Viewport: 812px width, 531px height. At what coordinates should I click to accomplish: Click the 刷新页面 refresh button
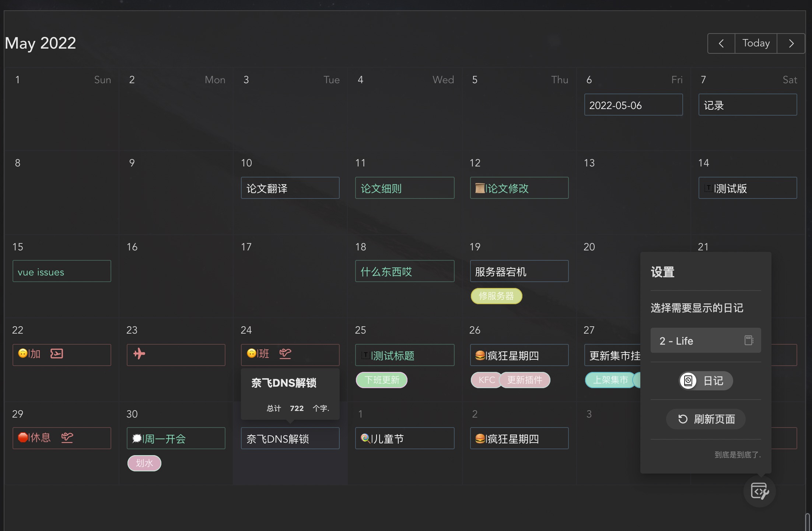pyautogui.click(x=706, y=419)
